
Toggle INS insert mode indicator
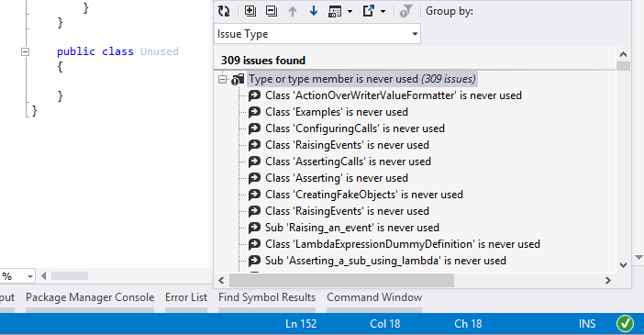click(587, 324)
